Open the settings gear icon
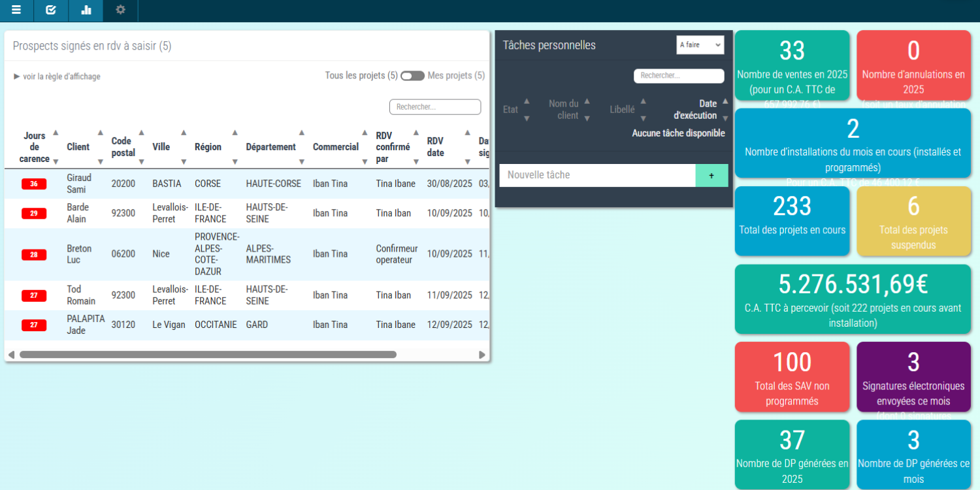Screen dimensions: 980x490 point(120,10)
